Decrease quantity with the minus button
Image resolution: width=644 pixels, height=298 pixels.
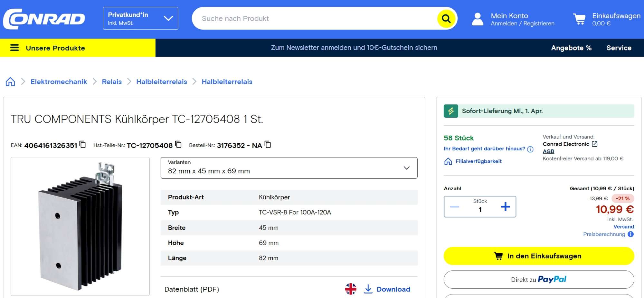coord(454,207)
